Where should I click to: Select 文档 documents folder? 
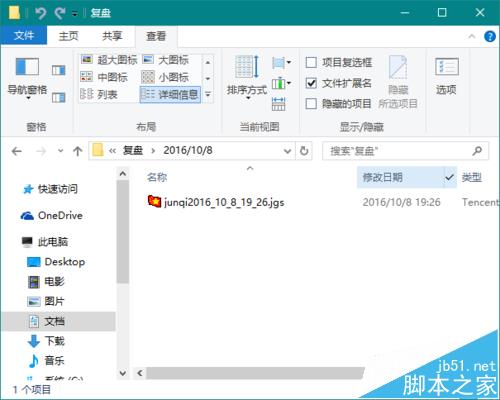pyautogui.click(x=59, y=321)
